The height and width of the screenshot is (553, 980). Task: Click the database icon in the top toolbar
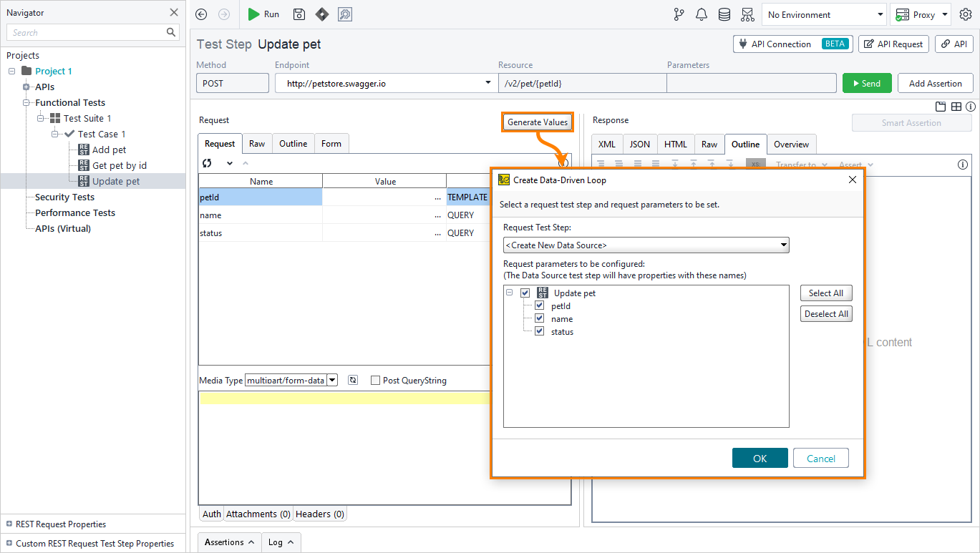coord(724,14)
